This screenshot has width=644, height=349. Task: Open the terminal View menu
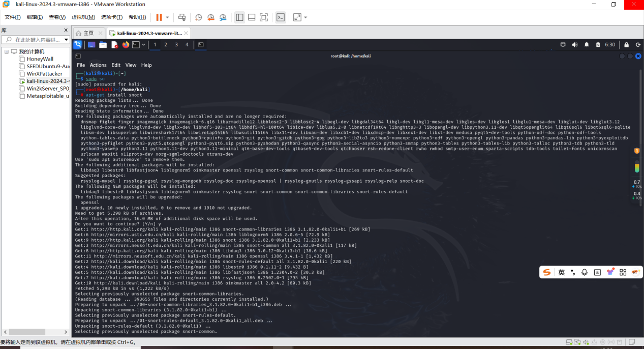click(x=131, y=65)
